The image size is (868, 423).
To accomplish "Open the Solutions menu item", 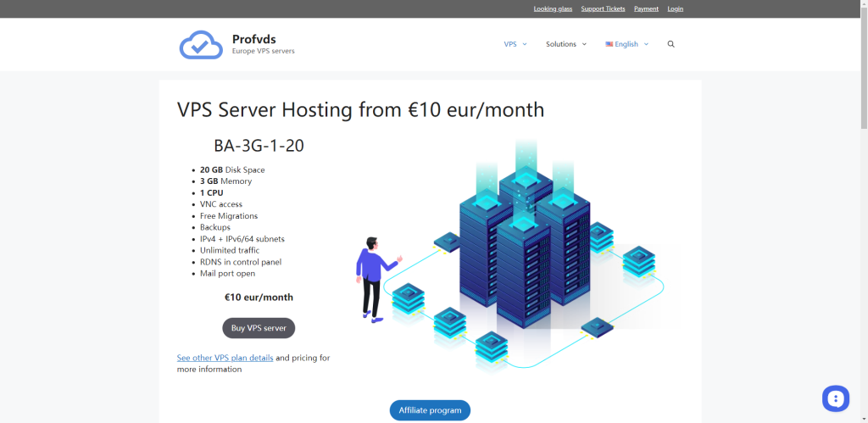I will (x=561, y=44).
